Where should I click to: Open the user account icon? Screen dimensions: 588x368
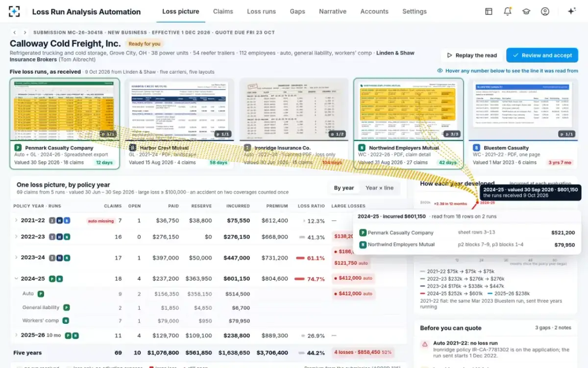coord(545,11)
